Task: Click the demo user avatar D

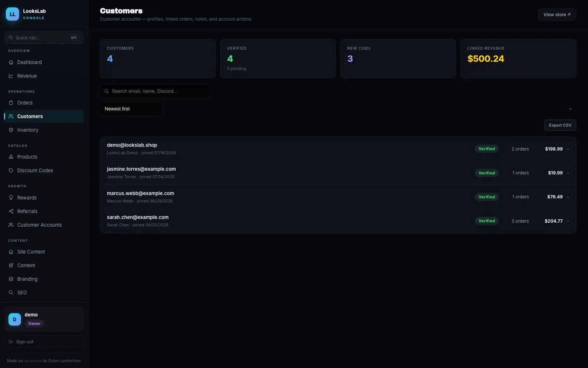Action: click(15, 319)
